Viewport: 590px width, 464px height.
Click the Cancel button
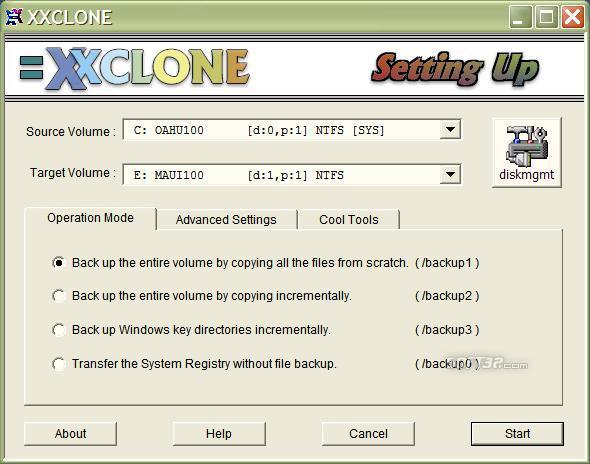tap(368, 434)
